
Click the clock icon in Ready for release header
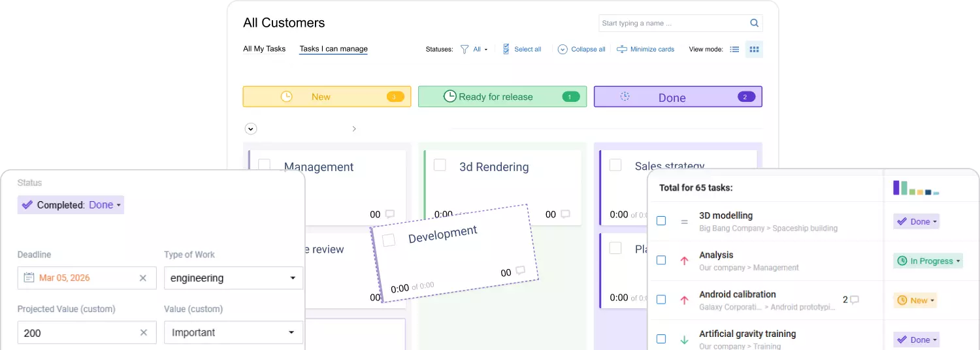(449, 97)
